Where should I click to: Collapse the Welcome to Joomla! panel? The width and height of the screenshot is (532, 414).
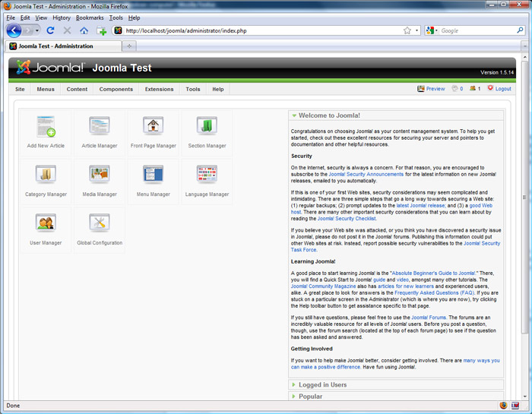(329, 115)
